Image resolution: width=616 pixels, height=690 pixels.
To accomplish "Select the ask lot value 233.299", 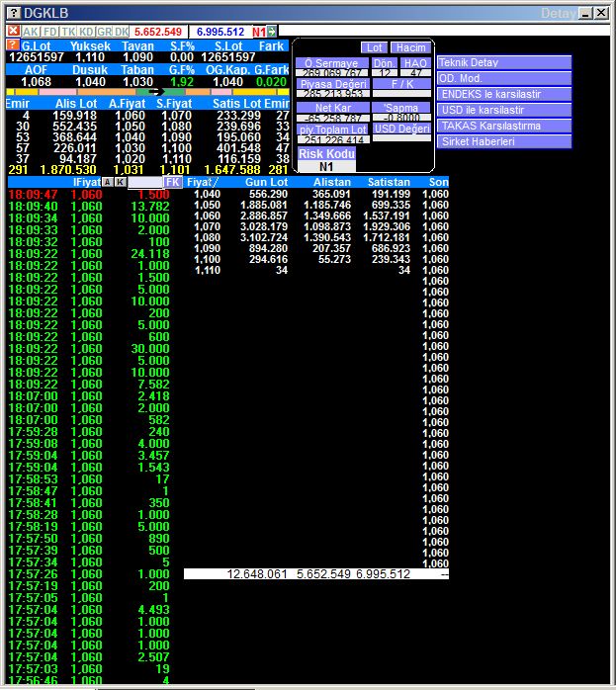I will [238, 116].
